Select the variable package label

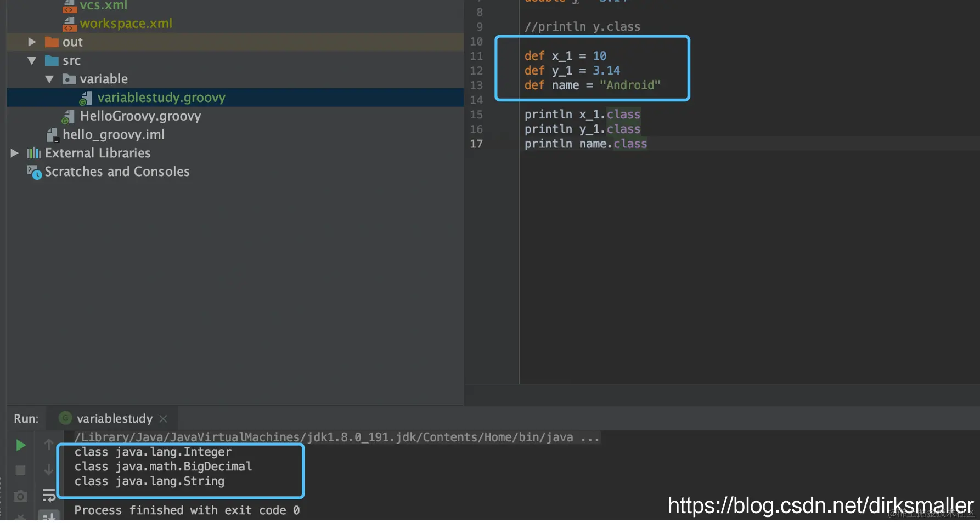coord(104,79)
